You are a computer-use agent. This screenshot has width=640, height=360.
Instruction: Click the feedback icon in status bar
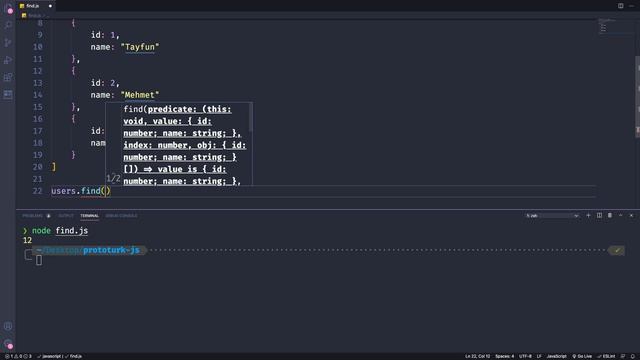click(623, 356)
